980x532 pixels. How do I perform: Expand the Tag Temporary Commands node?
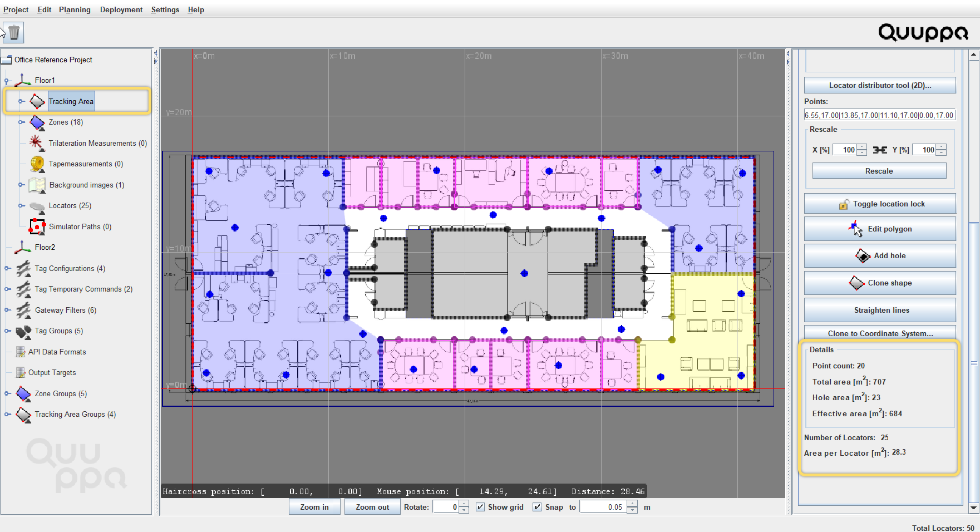(7, 289)
